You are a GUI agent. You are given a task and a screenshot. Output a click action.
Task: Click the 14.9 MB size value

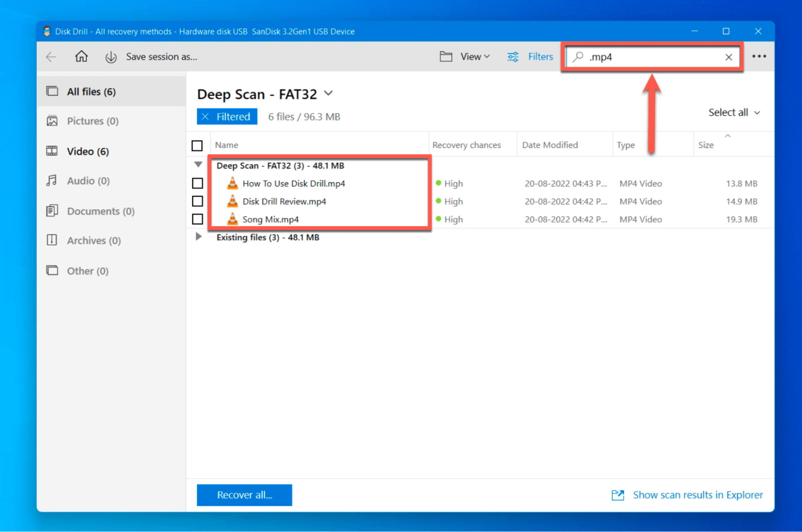click(741, 201)
